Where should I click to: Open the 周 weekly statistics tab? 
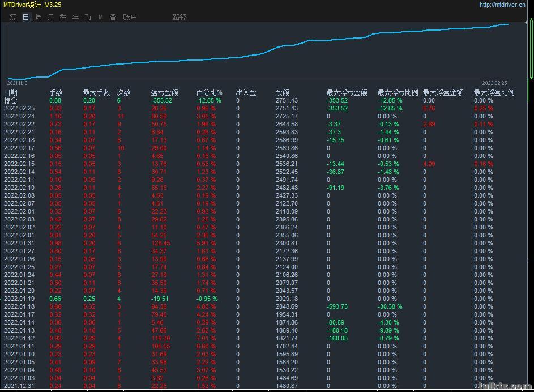[39, 17]
